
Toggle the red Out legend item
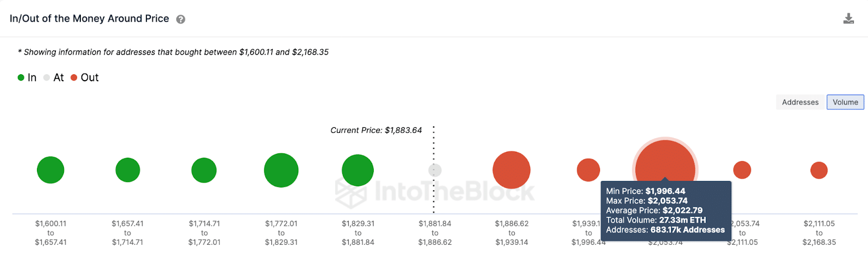(x=85, y=77)
